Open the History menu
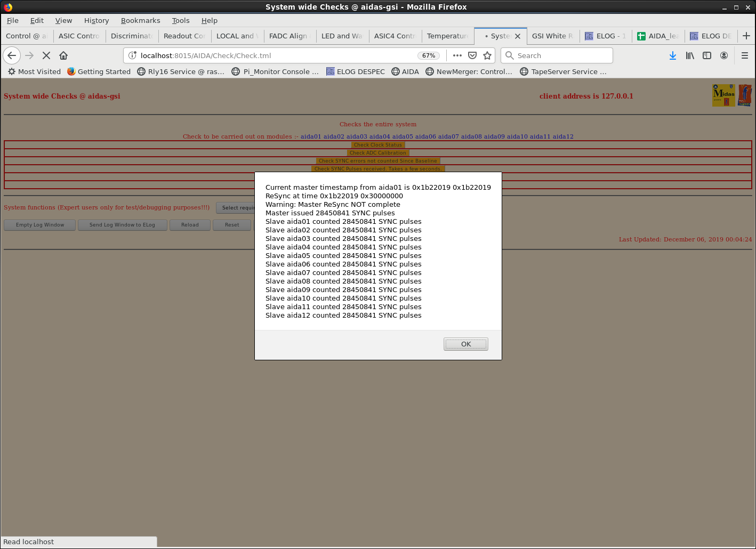The height and width of the screenshot is (549, 756). (96, 20)
